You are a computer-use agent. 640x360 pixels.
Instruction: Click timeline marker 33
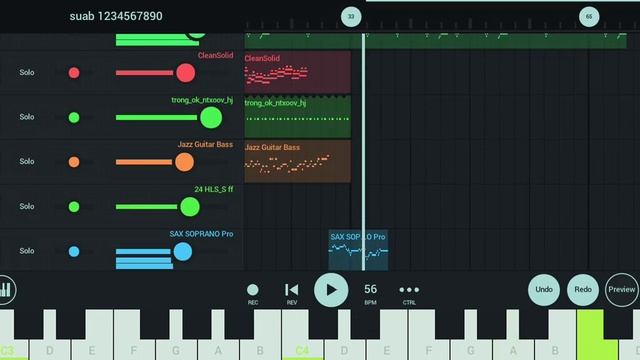point(351,17)
